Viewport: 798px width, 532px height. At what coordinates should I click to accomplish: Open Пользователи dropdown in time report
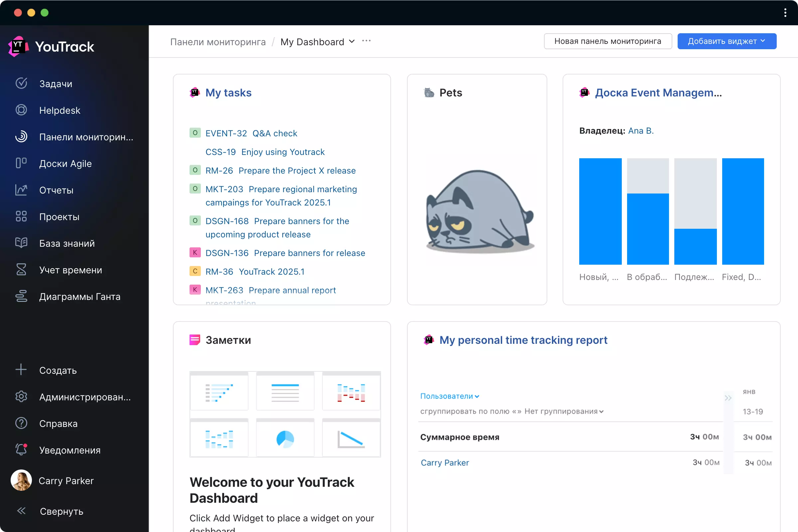449,396
